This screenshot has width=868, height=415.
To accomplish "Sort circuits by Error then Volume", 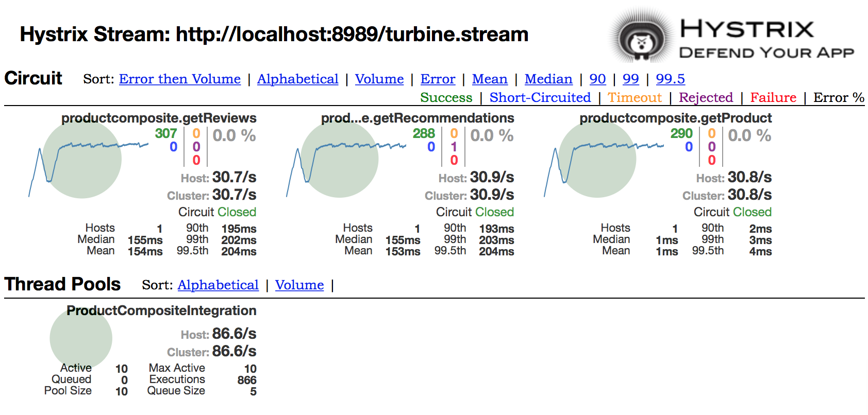I will pos(180,79).
